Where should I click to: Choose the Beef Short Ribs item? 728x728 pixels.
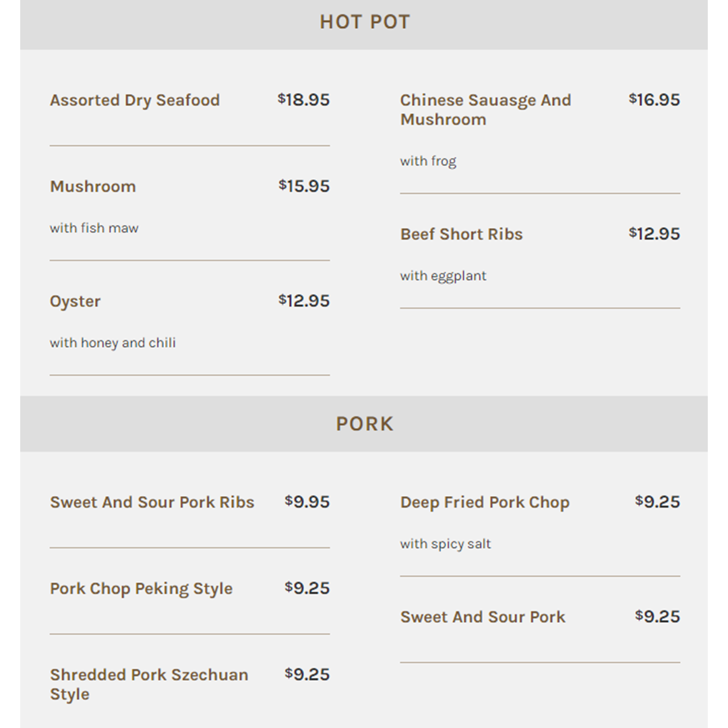click(x=462, y=234)
